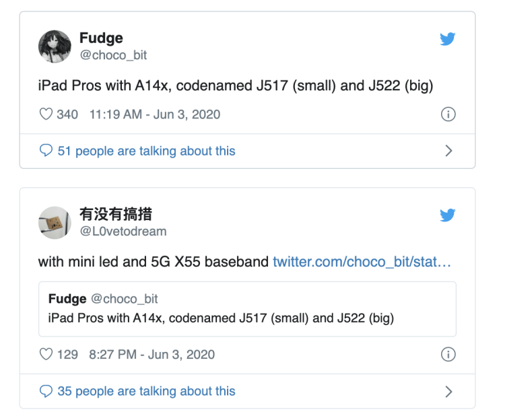Screen dimensions: 505x420
Task: Expand the 51 people conversation chevron
Action: tap(449, 151)
